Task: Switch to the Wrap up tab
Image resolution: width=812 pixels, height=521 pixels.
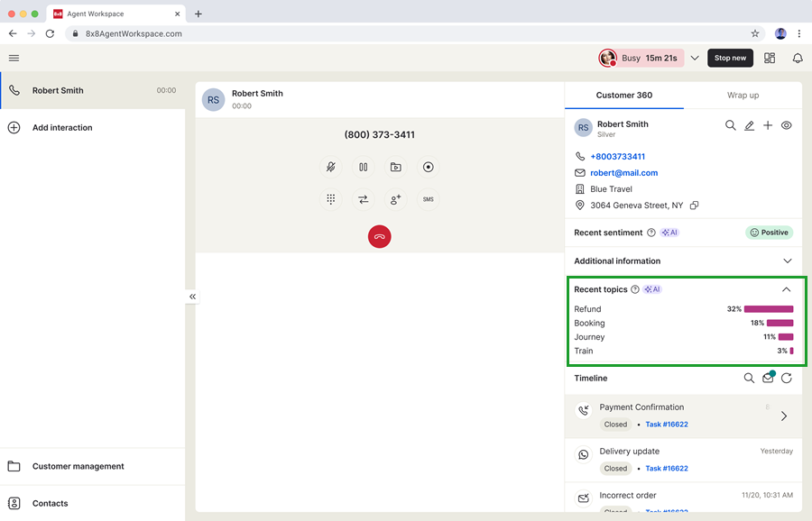Action: coord(743,96)
